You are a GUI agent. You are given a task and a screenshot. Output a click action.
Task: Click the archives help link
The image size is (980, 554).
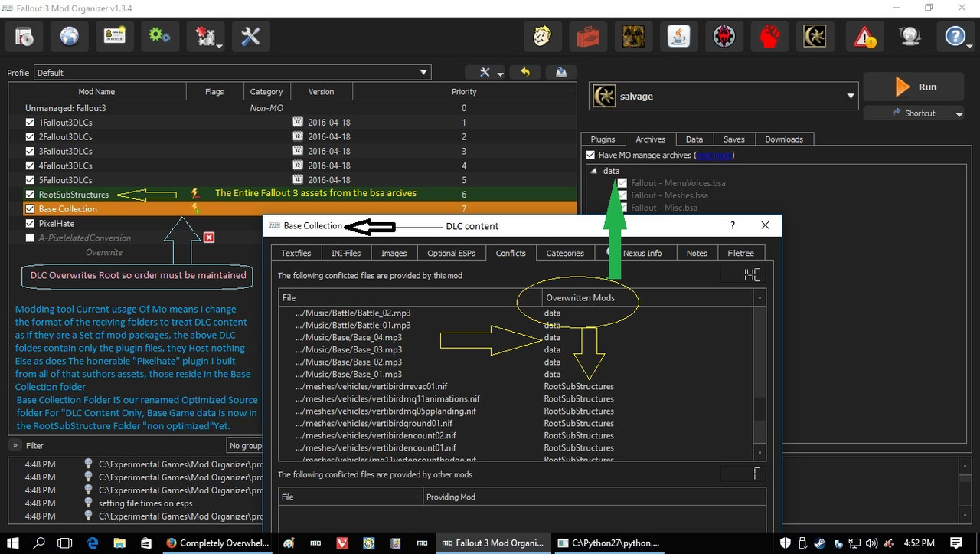(x=714, y=155)
